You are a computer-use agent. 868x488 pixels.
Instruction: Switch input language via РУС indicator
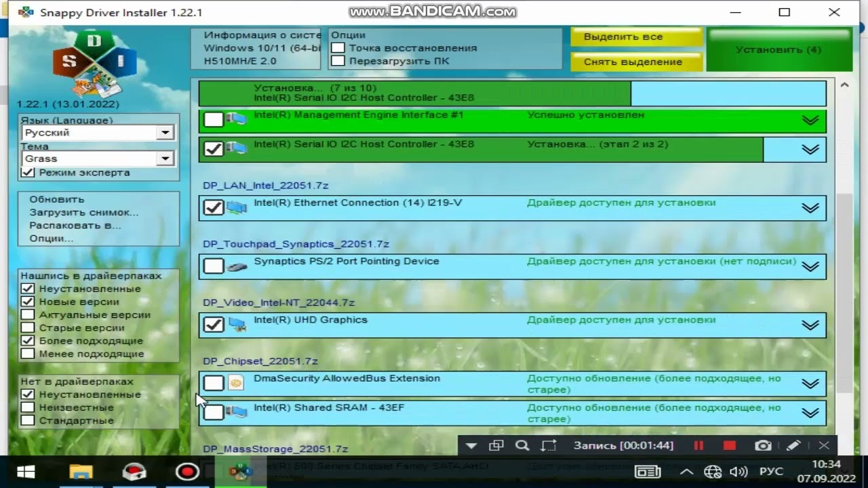click(x=771, y=472)
